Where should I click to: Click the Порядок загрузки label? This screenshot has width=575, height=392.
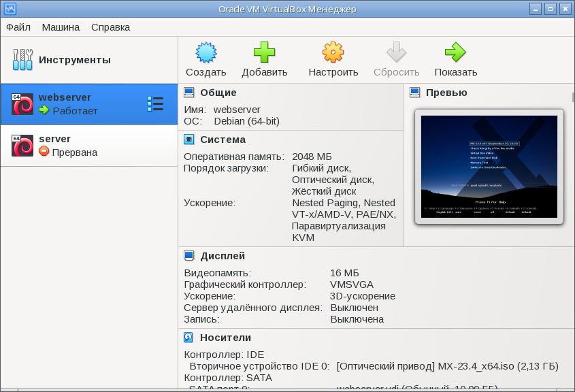pyautogui.click(x=227, y=168)
